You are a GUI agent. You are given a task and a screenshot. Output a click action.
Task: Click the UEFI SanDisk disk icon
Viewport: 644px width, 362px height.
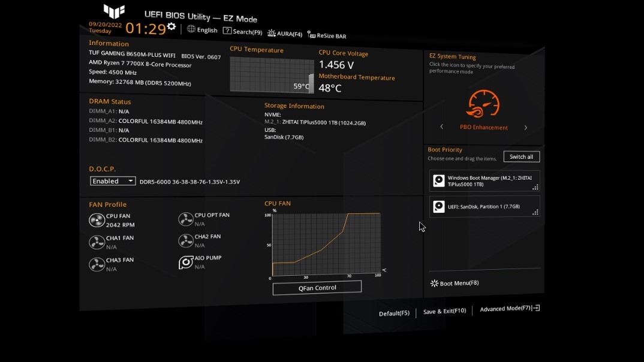tap(439, 207)
